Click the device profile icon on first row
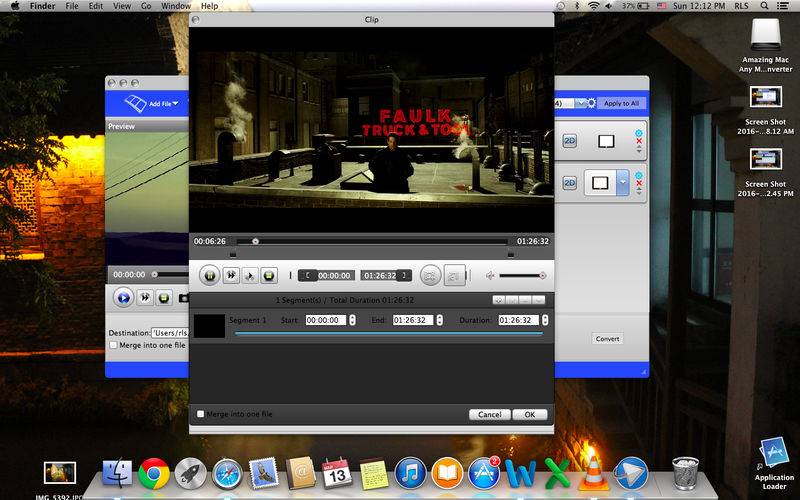The height and width of the screenshot is (500, 800). 606,141
